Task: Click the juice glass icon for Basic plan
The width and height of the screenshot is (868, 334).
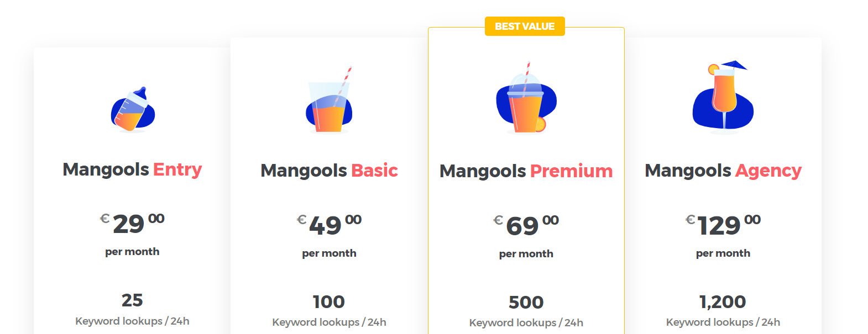Action: 329,100
